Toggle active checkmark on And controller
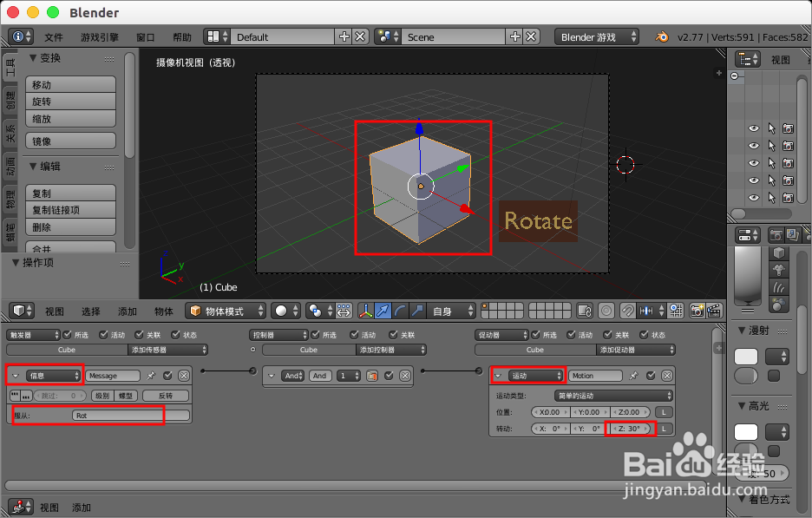The width and height of the screenshot is (812, 518). (x=389, y=376)
